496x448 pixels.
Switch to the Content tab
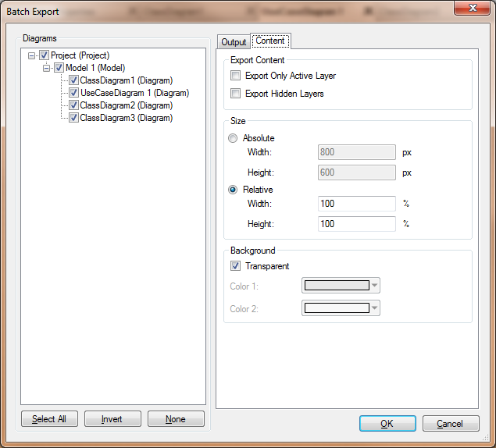(x=270, y=41)
